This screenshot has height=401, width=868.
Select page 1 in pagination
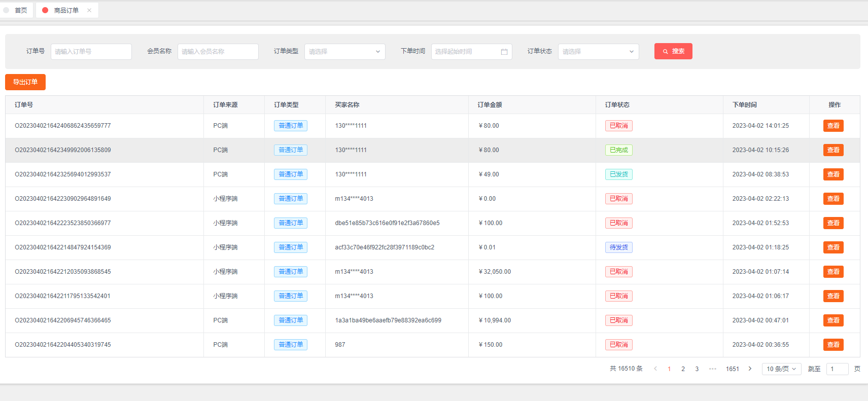click(669, 369)
